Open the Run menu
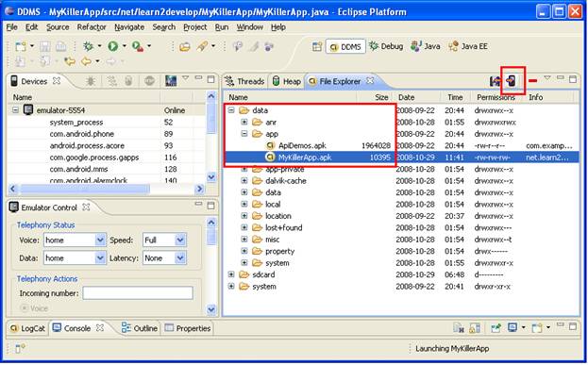Image resolution: width=588 pixels, height=365 pixels. tap(222, 27)
